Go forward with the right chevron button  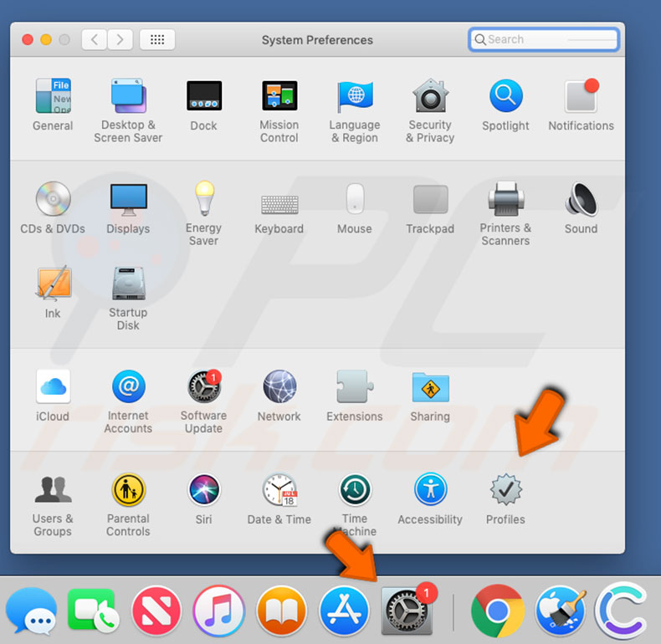tap(120, 40)
